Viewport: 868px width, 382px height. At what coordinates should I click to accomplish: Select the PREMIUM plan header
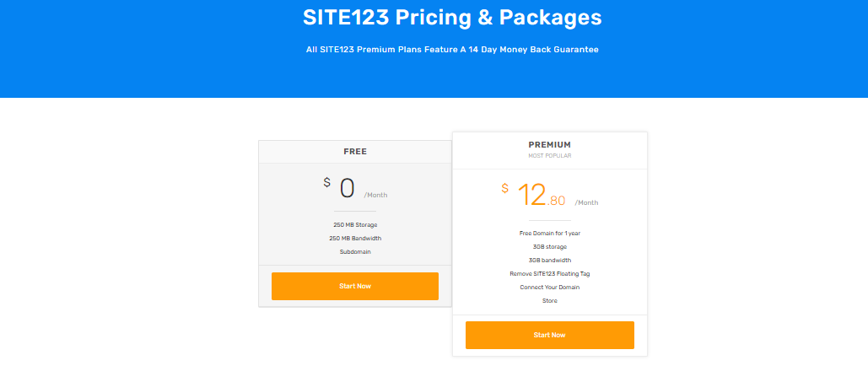point(549,145)
